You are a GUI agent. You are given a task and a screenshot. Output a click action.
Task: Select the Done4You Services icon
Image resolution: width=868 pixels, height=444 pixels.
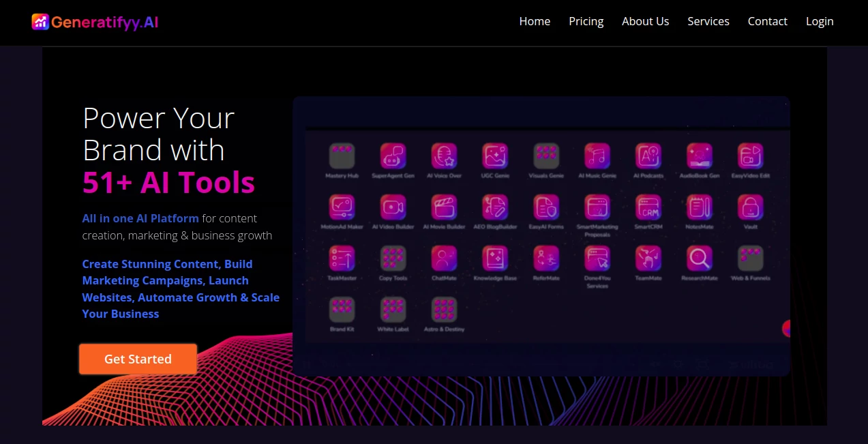[x=597, y=258]
